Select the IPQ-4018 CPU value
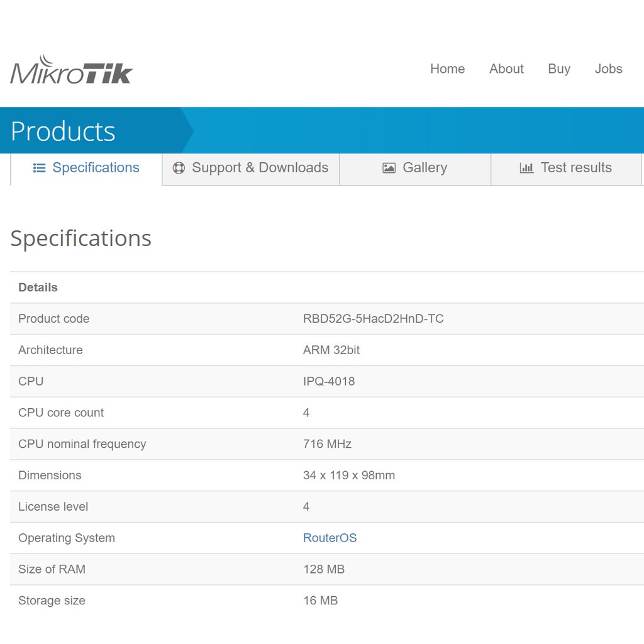 pos(329,381)
